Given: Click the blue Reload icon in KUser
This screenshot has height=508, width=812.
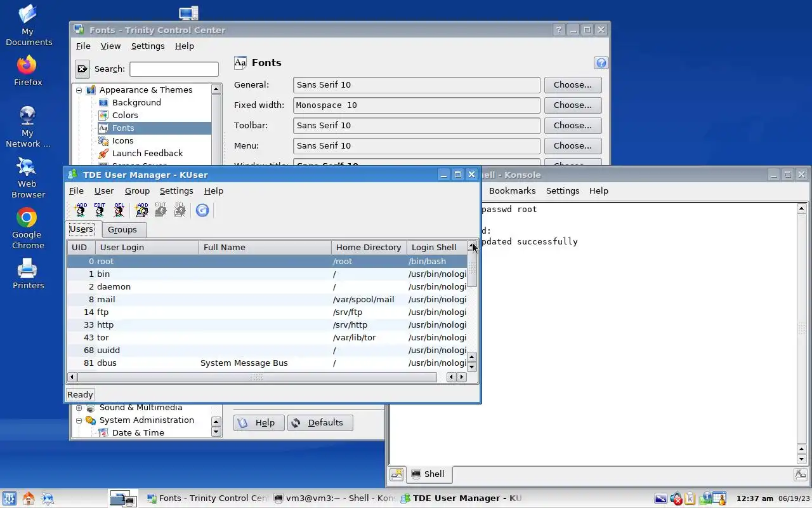Looking at the screenshot, I should [x=202, y=210].
